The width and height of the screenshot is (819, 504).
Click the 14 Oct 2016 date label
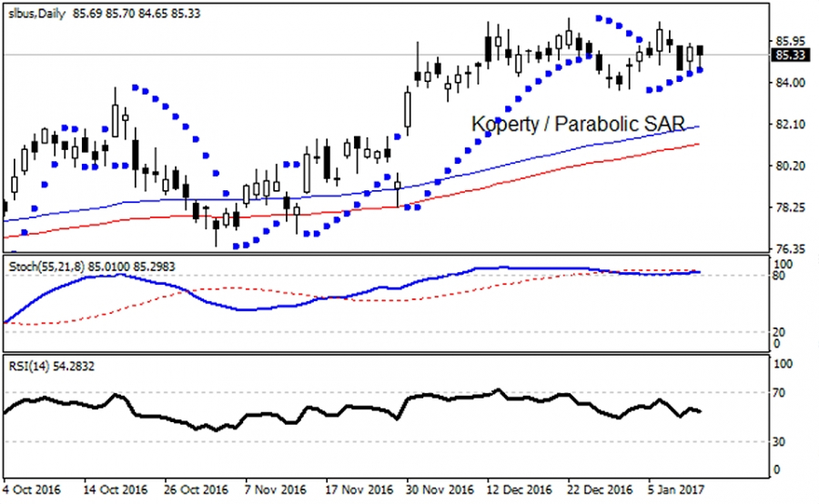[x=115, y=489]
